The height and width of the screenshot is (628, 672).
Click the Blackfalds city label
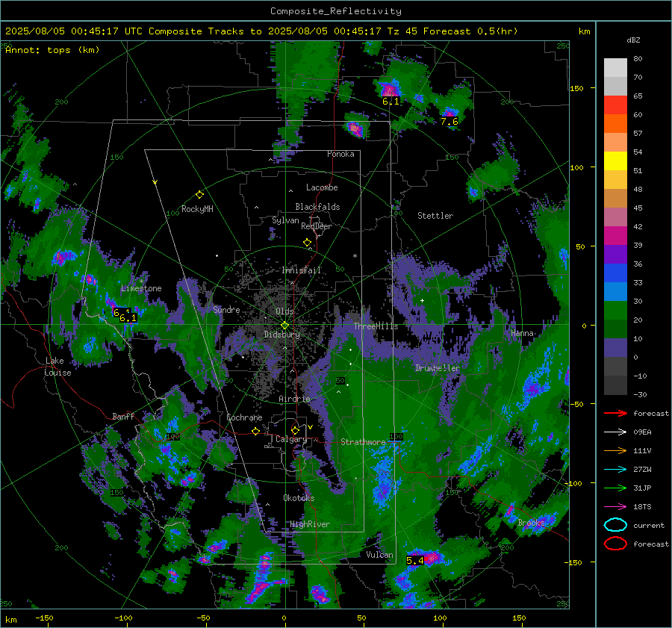[x=317, y=207]
